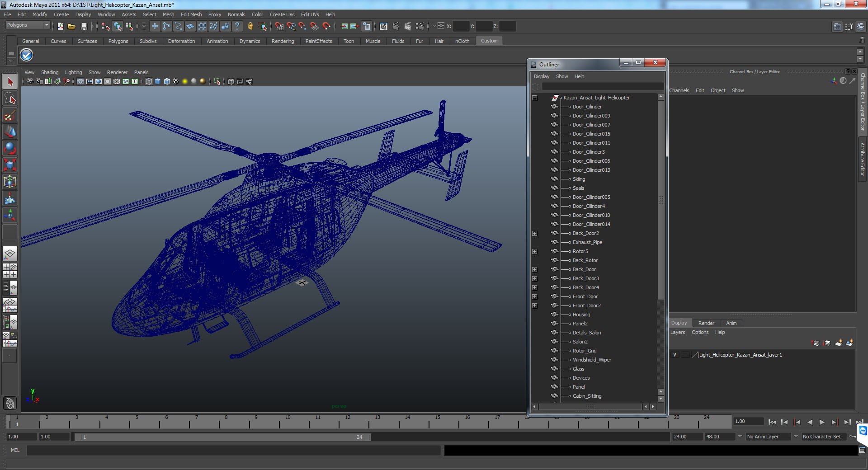This screenshot has width=868, height=470.
Task: Select Windshield_Wiper in the Outliner
Action: [592, 360]
